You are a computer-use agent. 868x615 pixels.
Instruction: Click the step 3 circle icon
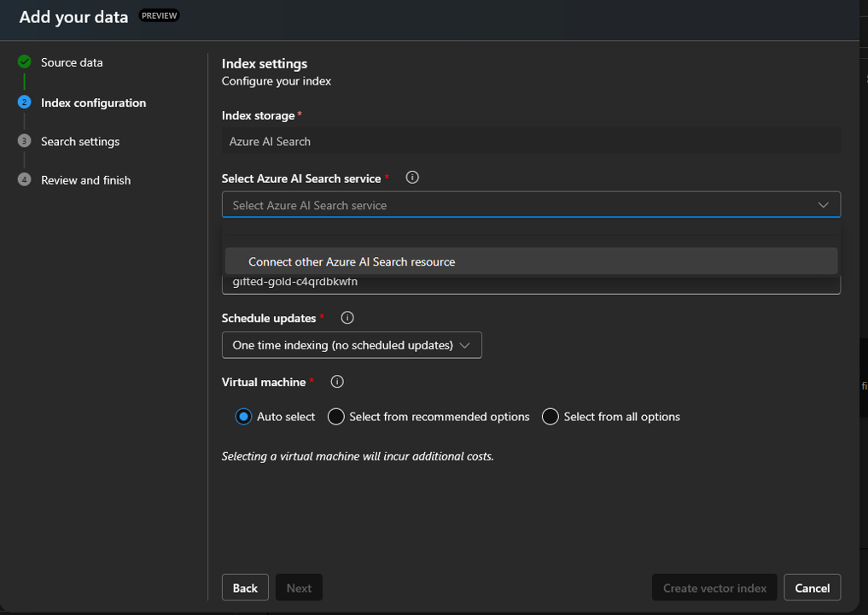click(23, 140)
